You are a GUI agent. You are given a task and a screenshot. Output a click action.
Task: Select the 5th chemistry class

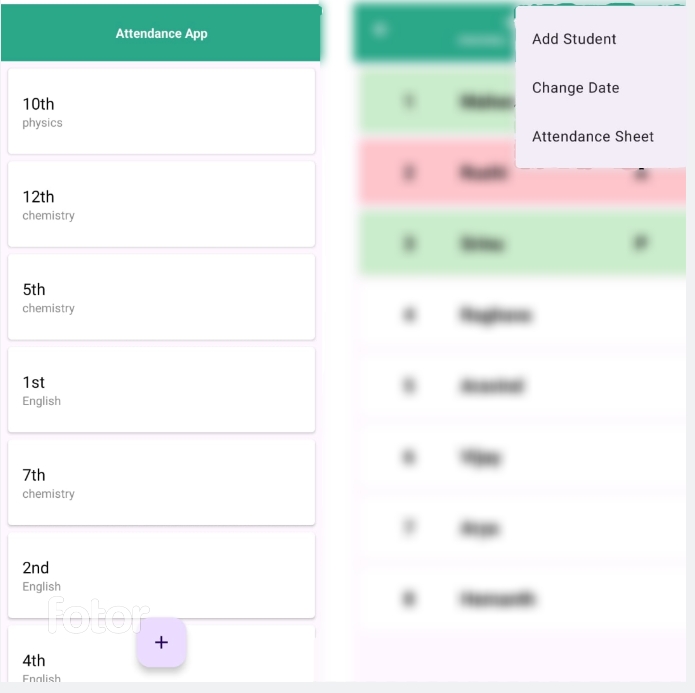161,297
